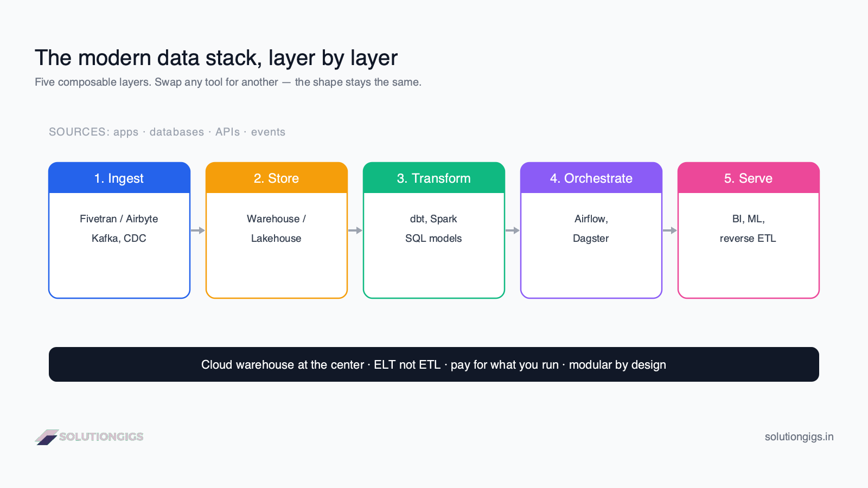Click the 'Lakehouse' text
Screen dimensions: 868x488
pyautogui.click(x=276, y=238)
